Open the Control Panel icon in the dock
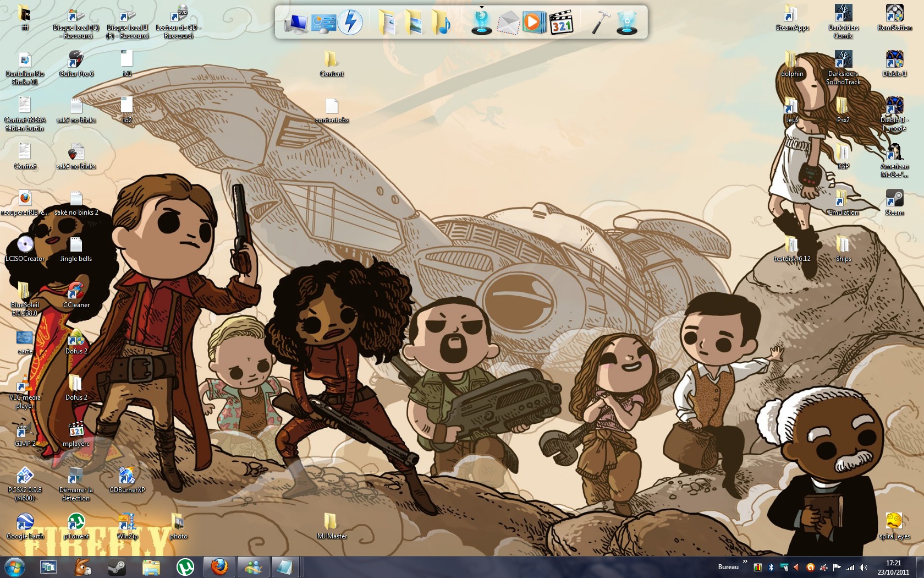Screen dimensions: 924x578 tap(323, 23)
